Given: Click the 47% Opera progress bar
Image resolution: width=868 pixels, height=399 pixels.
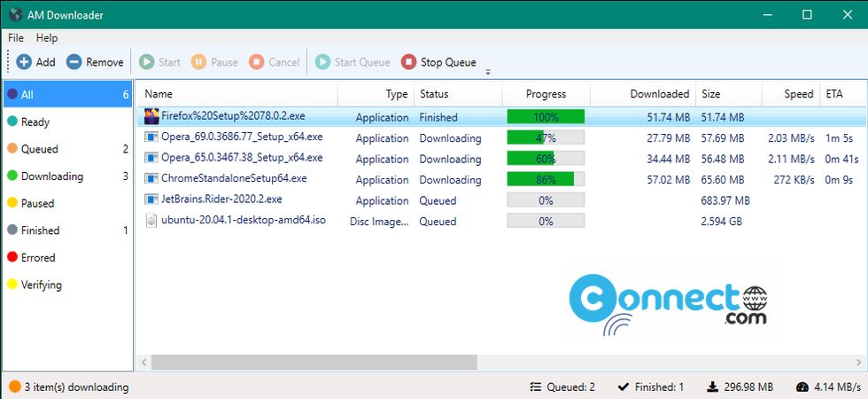Looking at the screenshot, I should click(546, 138).
